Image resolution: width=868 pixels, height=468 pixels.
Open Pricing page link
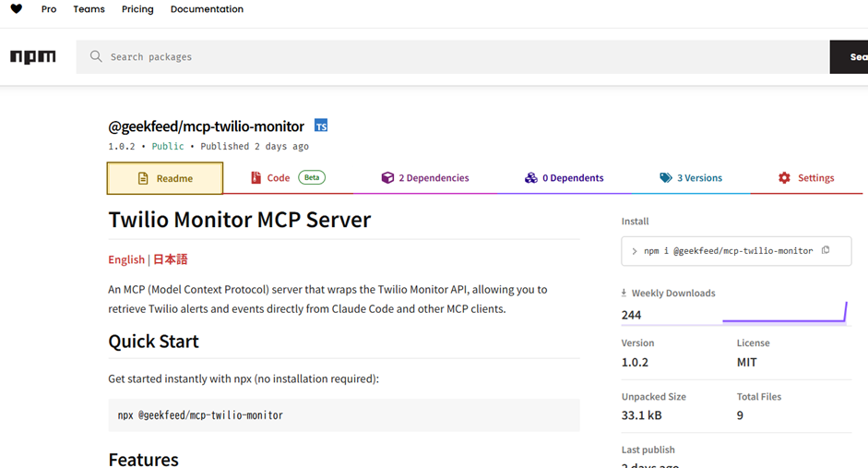(x=137, y=9)
